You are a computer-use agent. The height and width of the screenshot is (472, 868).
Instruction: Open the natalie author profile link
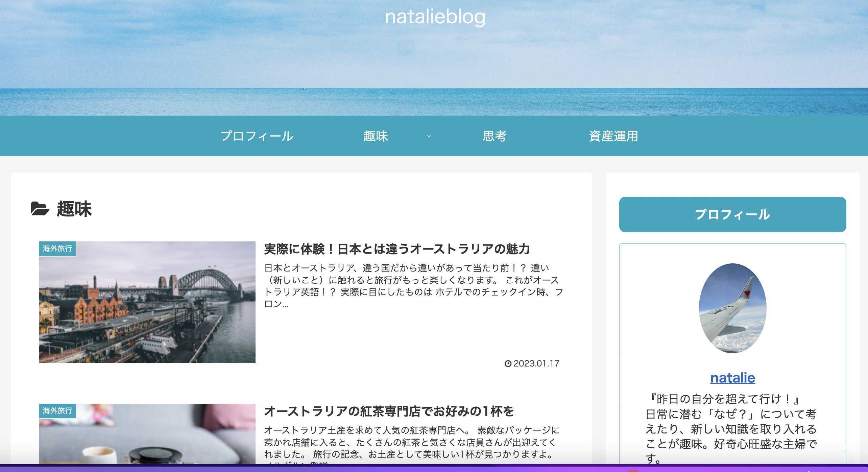732,378
